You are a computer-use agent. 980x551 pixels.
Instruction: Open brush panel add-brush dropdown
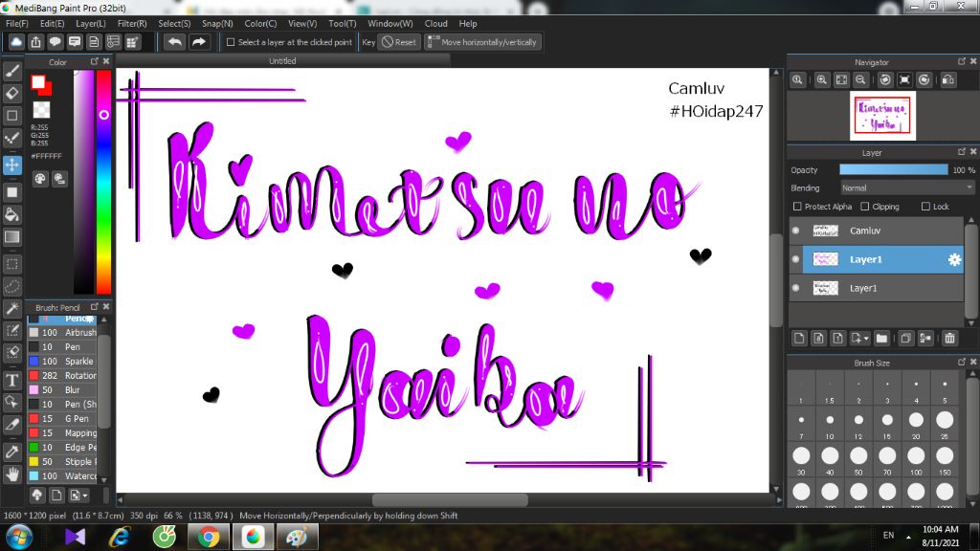click(x=78, y=496)
